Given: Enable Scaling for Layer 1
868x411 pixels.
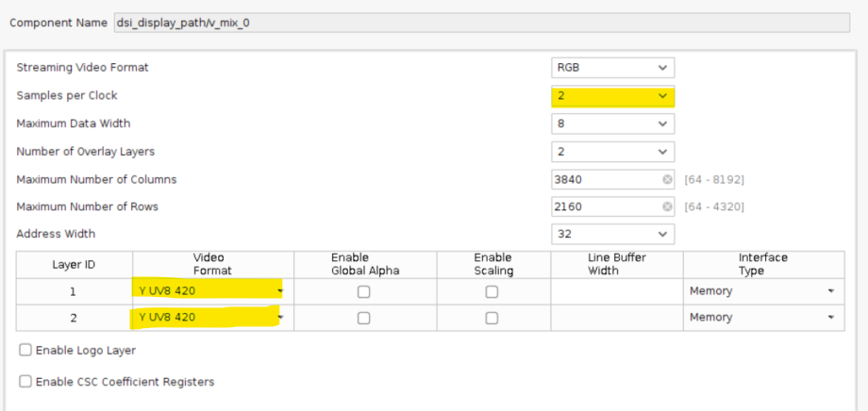Looking at the screenshot, I should pos(492,291).
